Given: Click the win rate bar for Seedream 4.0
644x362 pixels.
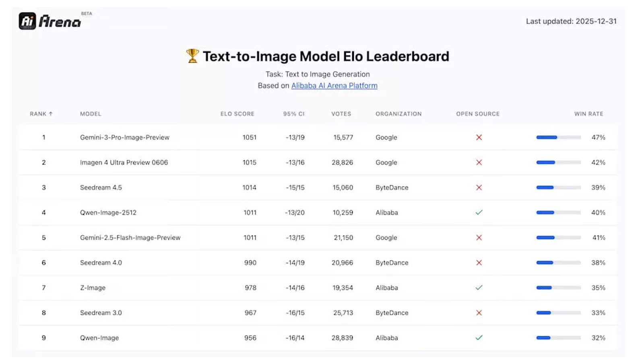Looking at the screenshot, I should [558, 263].
